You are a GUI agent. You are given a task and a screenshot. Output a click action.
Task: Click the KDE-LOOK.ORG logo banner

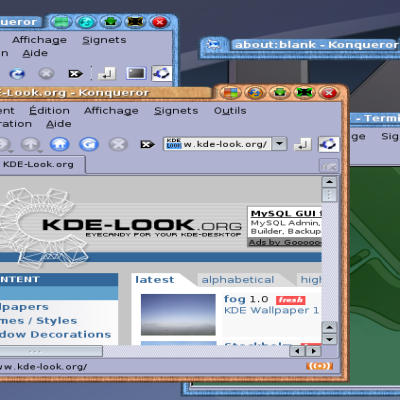(142, 227)
